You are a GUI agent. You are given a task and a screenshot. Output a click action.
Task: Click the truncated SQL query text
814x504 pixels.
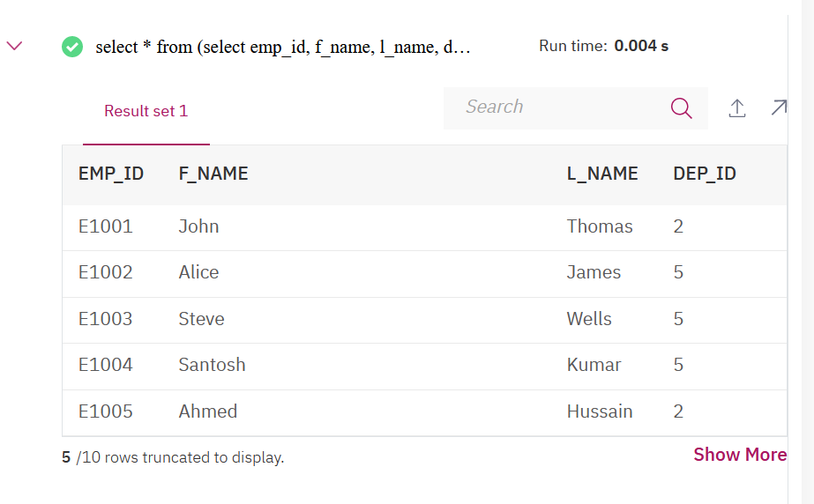[282, 47]
